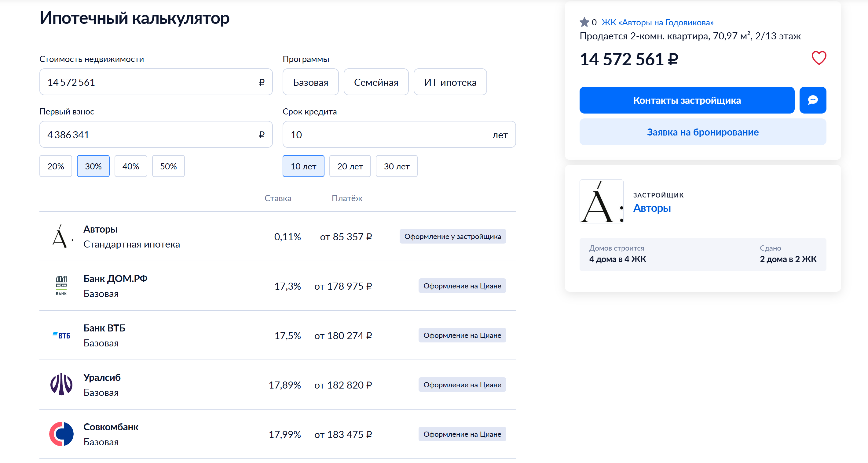Click the Уралсиб row title
The height and width of the screenshot is (463, 868).
click(x=102, y=378)
